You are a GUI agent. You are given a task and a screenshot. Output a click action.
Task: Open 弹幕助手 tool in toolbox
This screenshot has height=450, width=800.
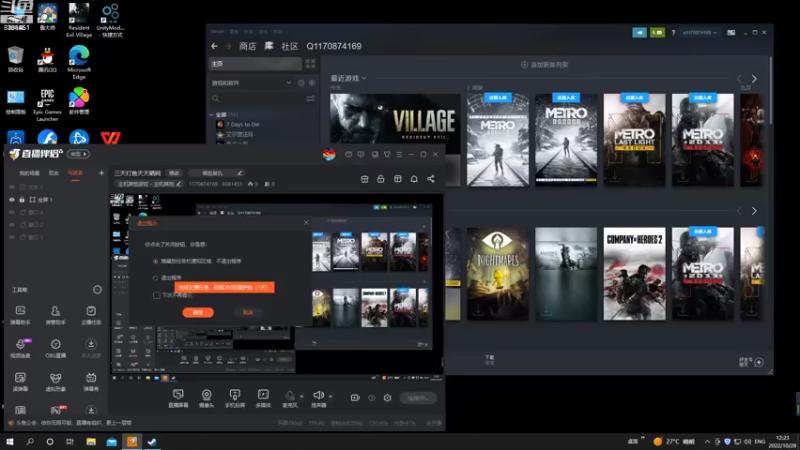(20, 315)
